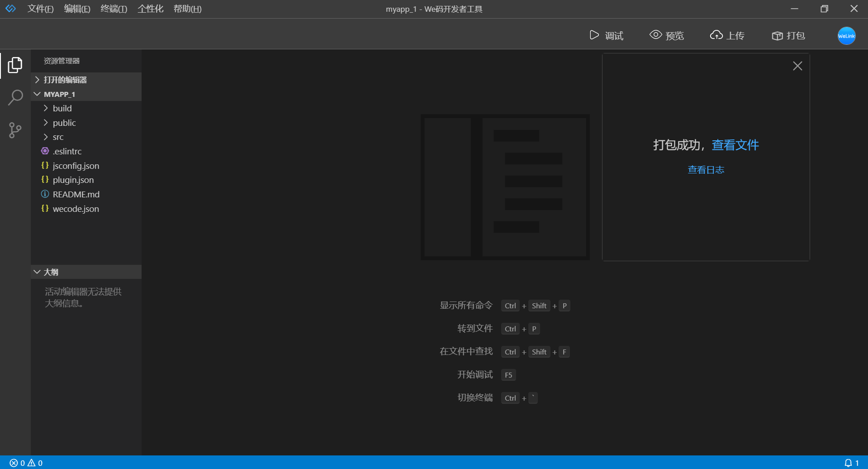Select the Search icon in the sidebar
This screenshot has width=868, height=469.
pyautogui.click(x=15, y=97)
